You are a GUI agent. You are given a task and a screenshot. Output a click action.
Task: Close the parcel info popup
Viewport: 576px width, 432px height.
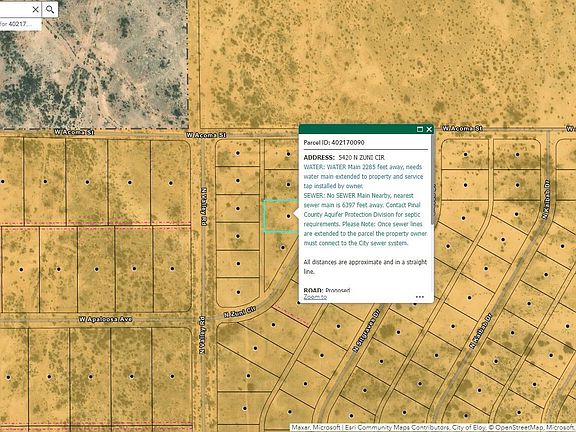click(429, 129)
